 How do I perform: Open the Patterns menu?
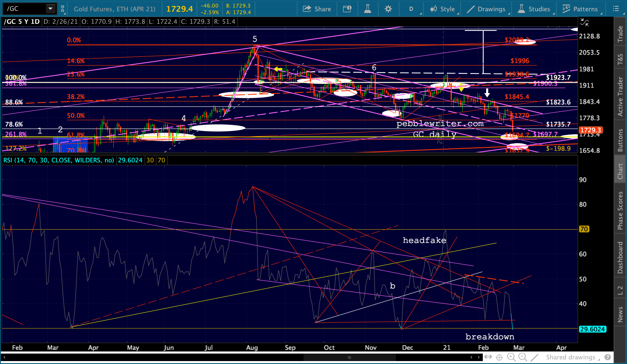click(x=580, y=9)
